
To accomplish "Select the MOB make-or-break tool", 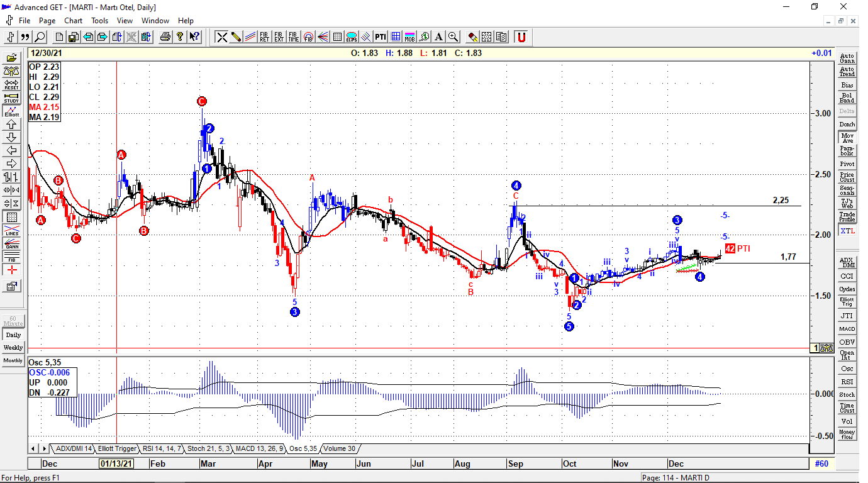I will [x=409, y=36].
